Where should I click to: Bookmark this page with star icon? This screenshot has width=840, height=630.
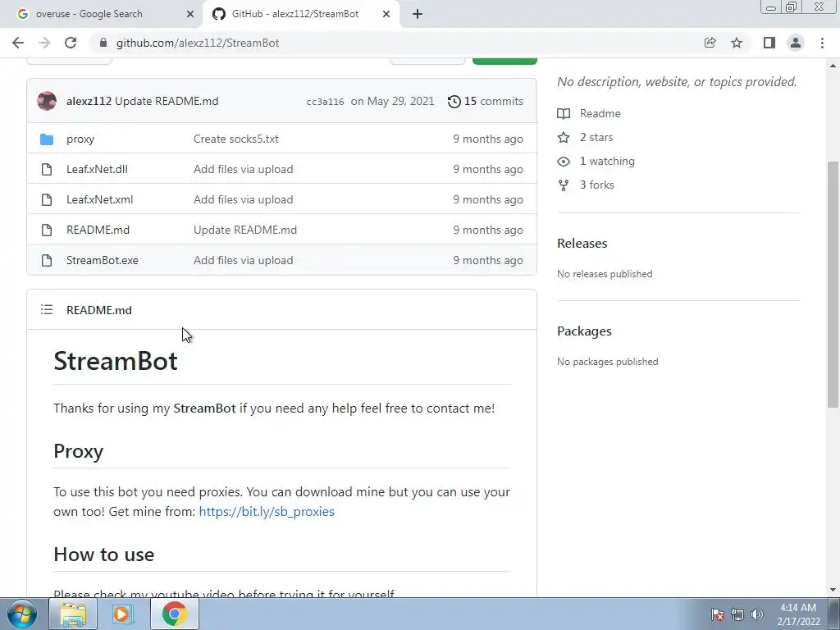click(x=737, y=43)
